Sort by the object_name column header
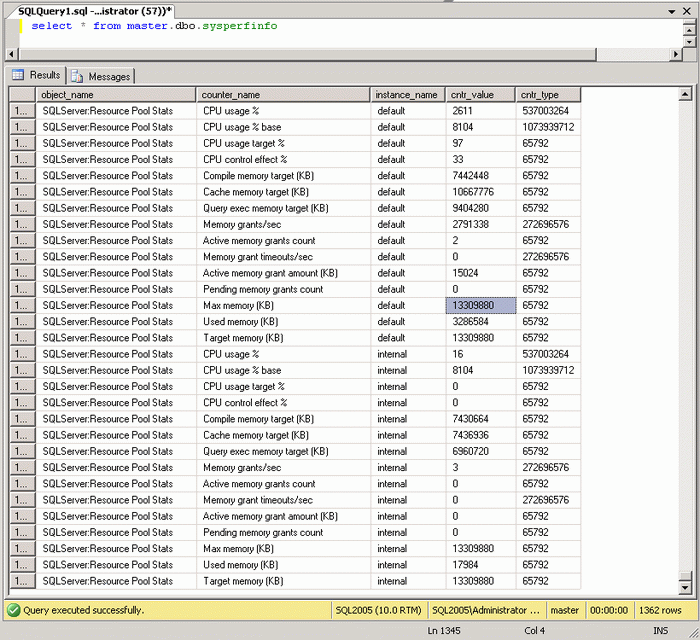This screenshot has height=640, width=700. tap(116, 95)
